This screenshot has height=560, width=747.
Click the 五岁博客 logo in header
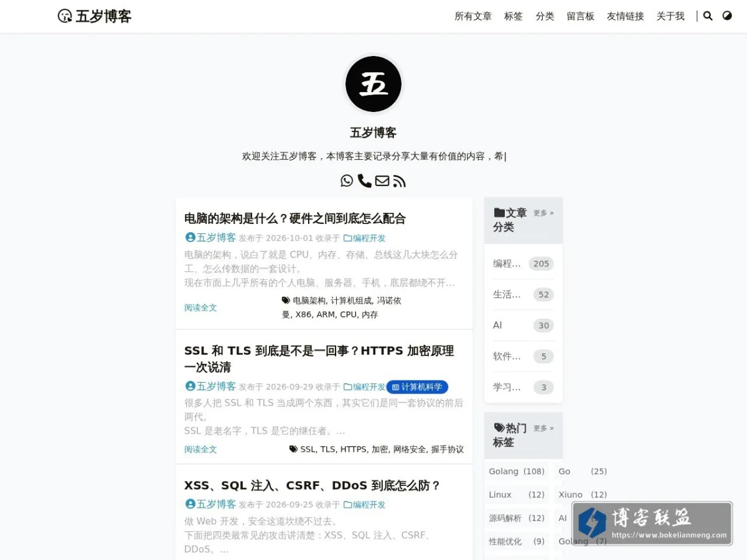click(x=95, y=16)
